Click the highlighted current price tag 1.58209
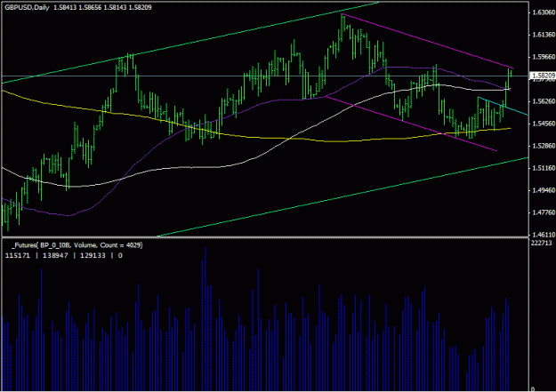 [x=543, y=76]
